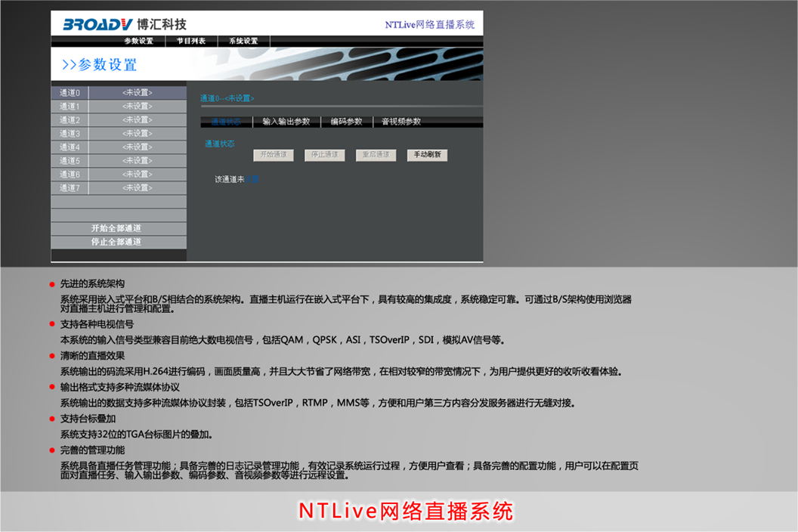Click the 清晰的直播效果 bullet heading

[x=93, y=356]
